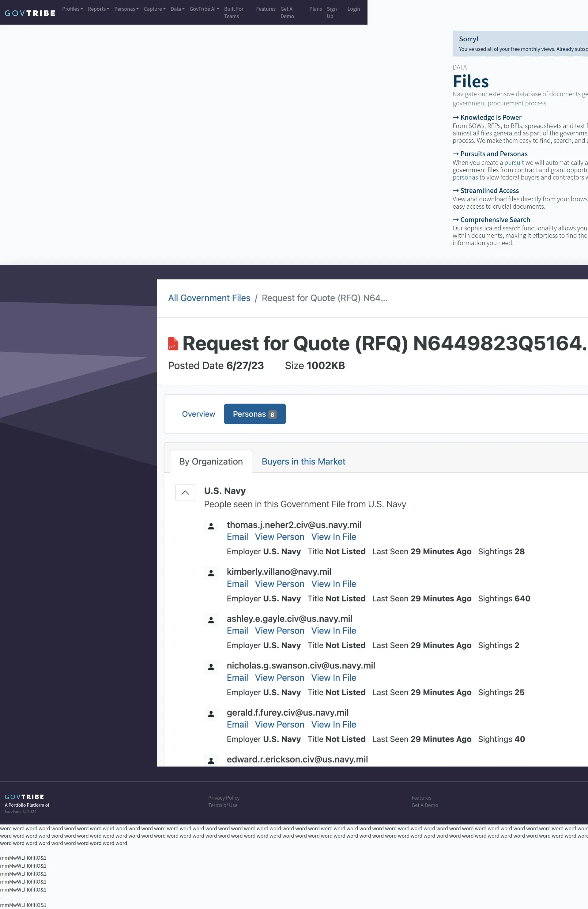Click View Person for nicholas.g.swanson
This screenshot has height=909, width=588.
pyautogui.click(x=280, y=678)
